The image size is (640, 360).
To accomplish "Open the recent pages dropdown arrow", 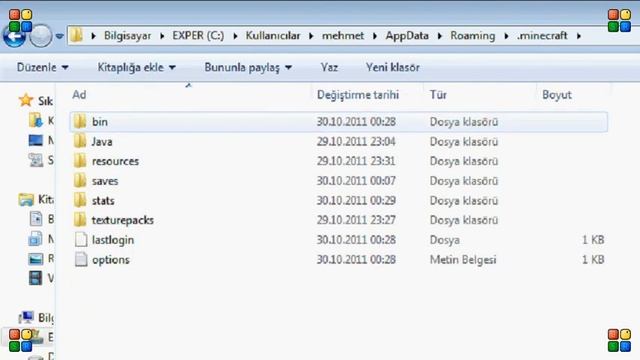I will point(60,36).
